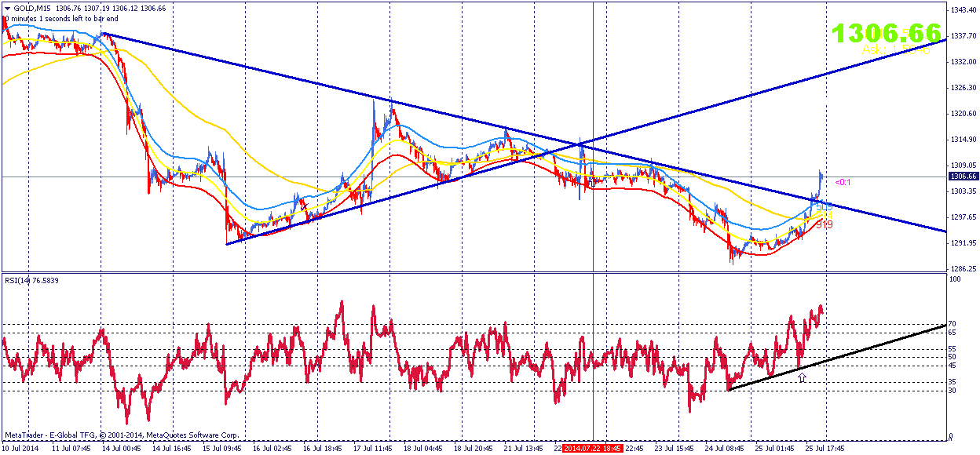Image resolution: width=980 pixels, height=455 pixels.
Task: Click the 16 Jul 18:45 time axis label
Action: pos(324,449)
